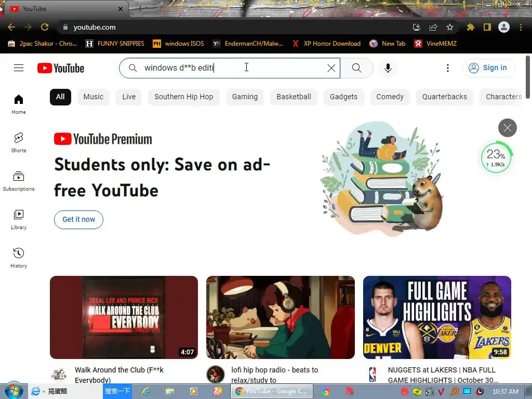The width and height of the screenshot is (532, 399).
Task: Open Shorts in the sidebar
Action: pyautogui.click(x=19, y=142)
